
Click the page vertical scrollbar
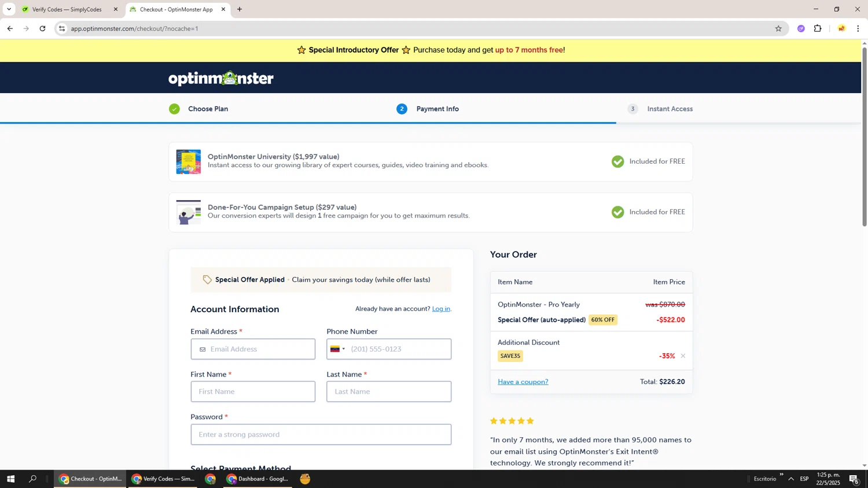[864, 136]
